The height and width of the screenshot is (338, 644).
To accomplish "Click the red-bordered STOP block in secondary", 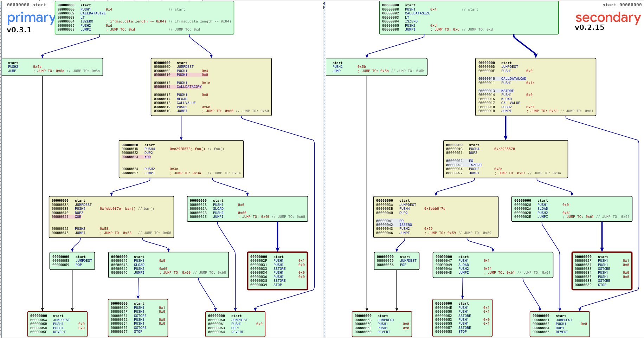I will (602, 271).
